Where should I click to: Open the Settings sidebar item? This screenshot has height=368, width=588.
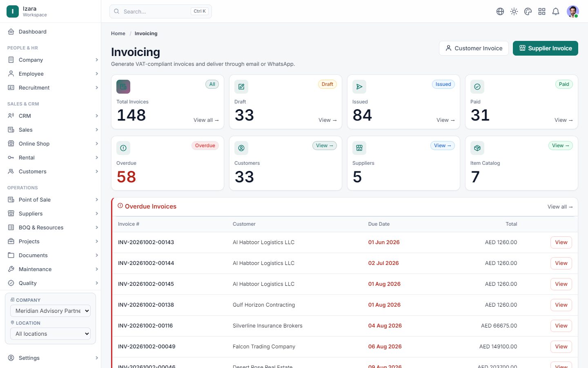click(x=51, y=358)
